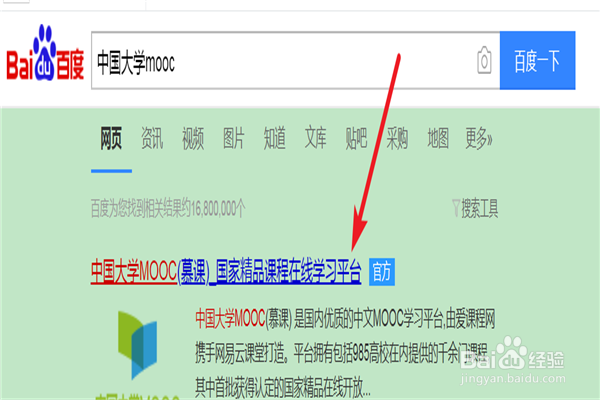600x400 pixels.
Task: Click description text 其中首批获得认定的国家精品在线开放
Action: 283,387
